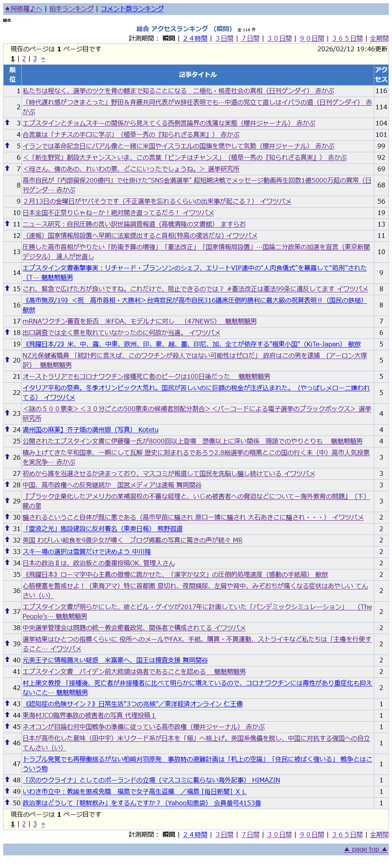Jump to the top via page top link
The width and height of the screenshot is (392, 868).
tap(366, 849)
